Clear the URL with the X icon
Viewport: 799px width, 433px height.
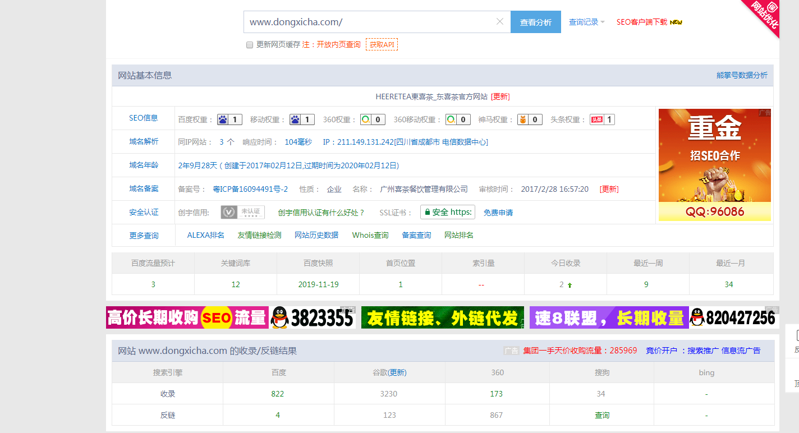tap(500, 22)
